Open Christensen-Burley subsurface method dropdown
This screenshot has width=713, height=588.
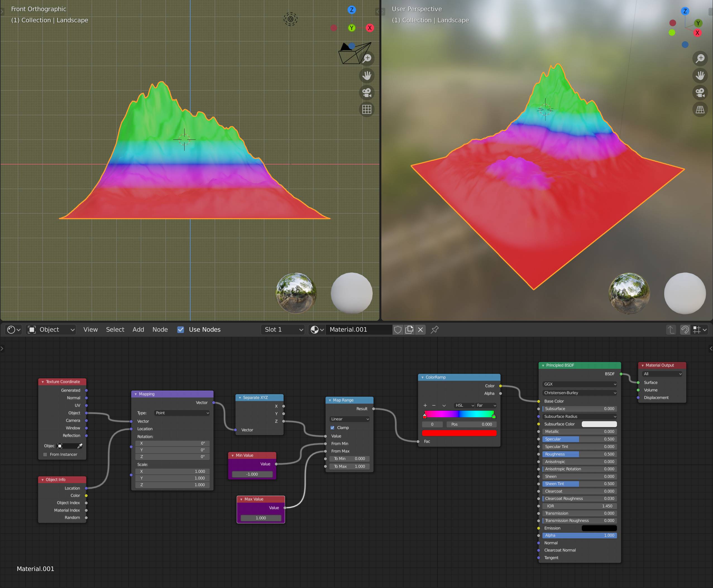(580, 393)
